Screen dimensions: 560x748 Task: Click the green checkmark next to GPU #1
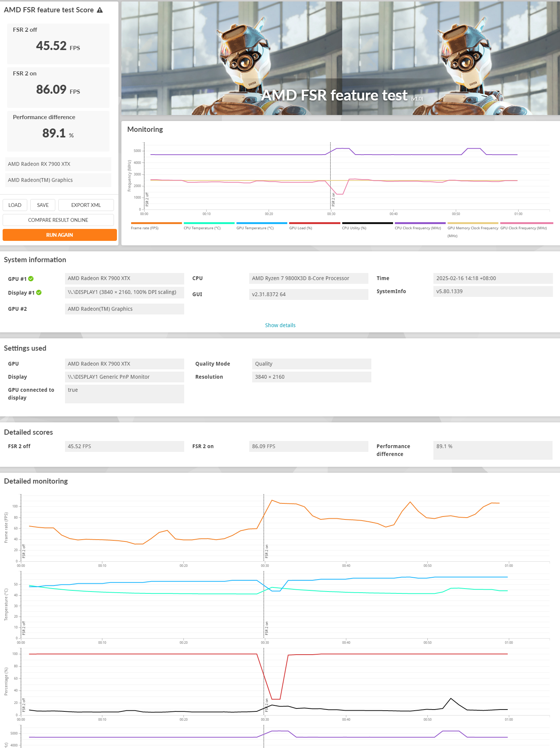point(31,279)
